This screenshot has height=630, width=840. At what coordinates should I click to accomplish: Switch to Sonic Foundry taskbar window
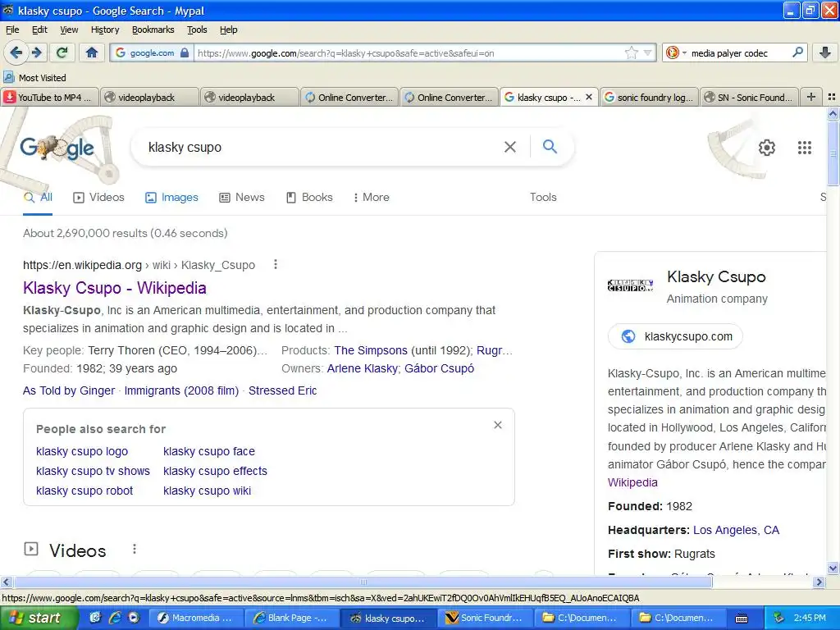click(485, 618)
